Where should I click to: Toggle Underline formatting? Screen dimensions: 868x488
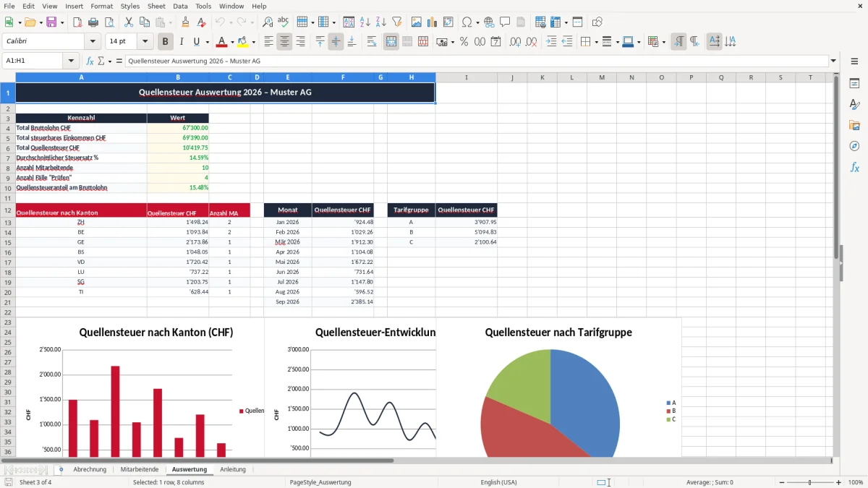point(197,42)
